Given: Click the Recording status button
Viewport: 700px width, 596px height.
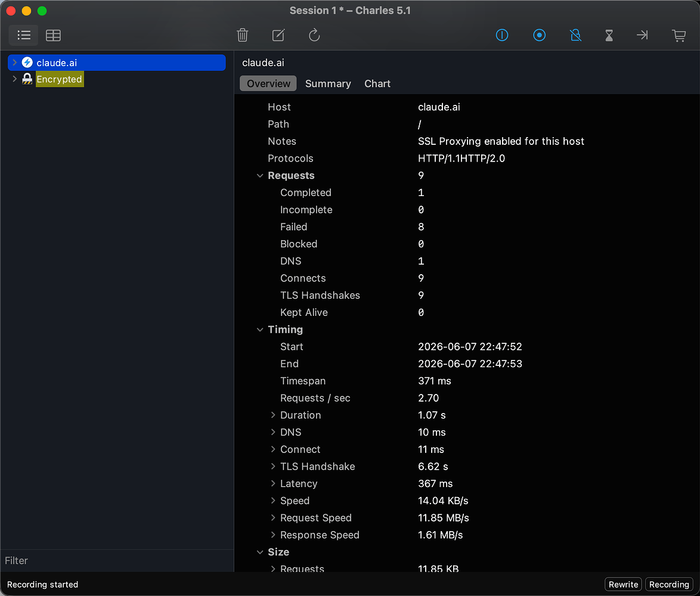Looking at the screenshot, I should tap(669, 585).
